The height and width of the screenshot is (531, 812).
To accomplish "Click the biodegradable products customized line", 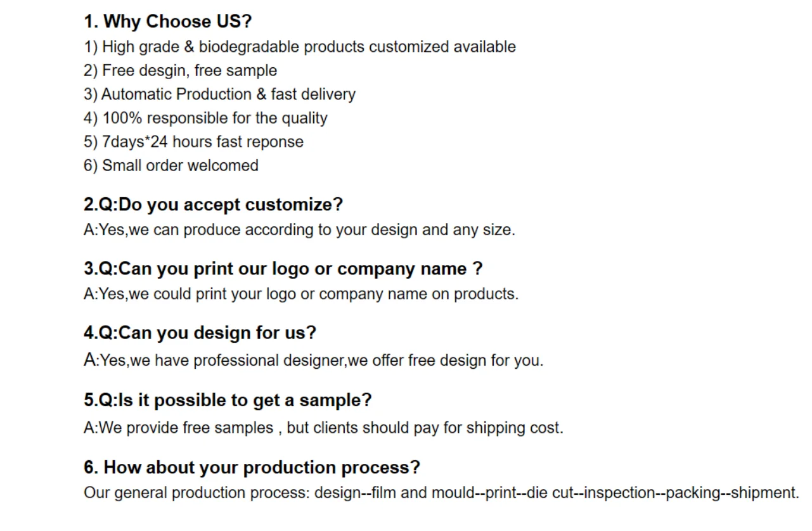I will tap(299, 47).
